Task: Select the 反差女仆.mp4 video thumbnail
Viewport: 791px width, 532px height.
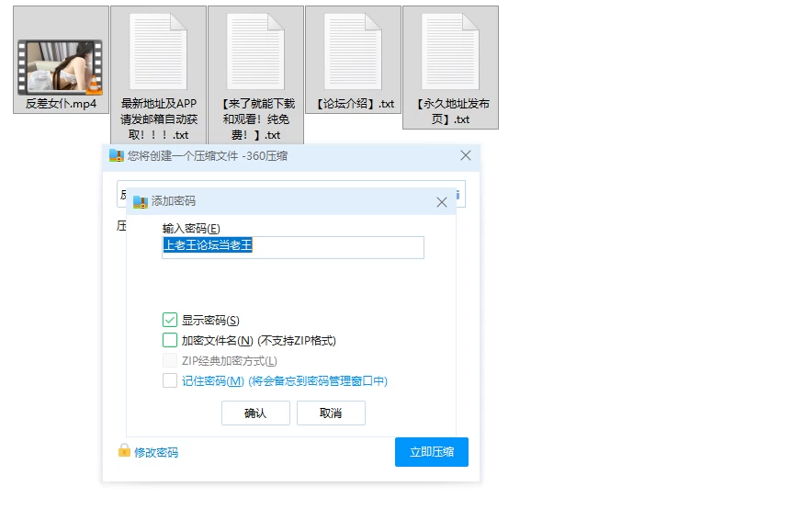Action: 61,68
